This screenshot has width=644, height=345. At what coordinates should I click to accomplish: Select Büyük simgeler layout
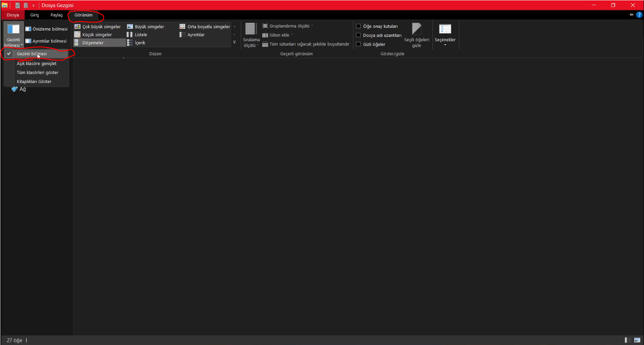coord(146,27)
